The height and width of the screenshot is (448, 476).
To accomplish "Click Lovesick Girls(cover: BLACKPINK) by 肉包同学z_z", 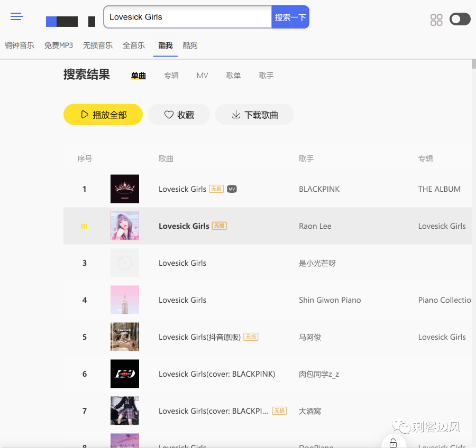I will (217, 374).
